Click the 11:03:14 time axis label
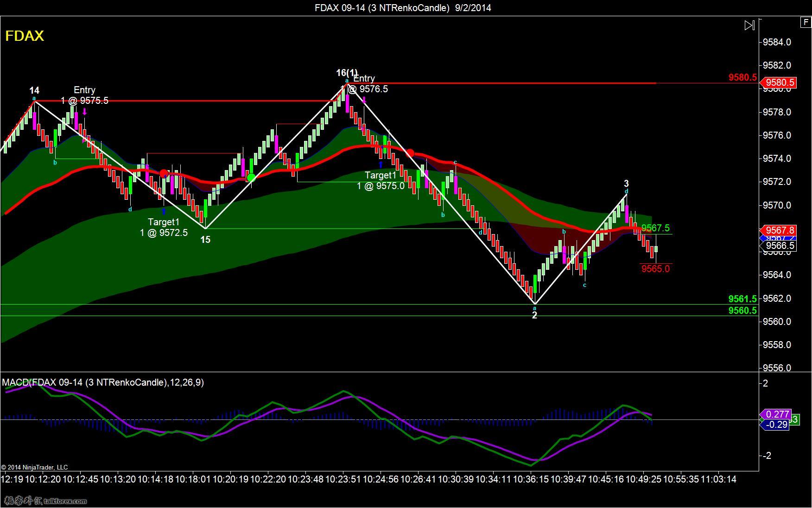812x508 pixels. [718, 479]
